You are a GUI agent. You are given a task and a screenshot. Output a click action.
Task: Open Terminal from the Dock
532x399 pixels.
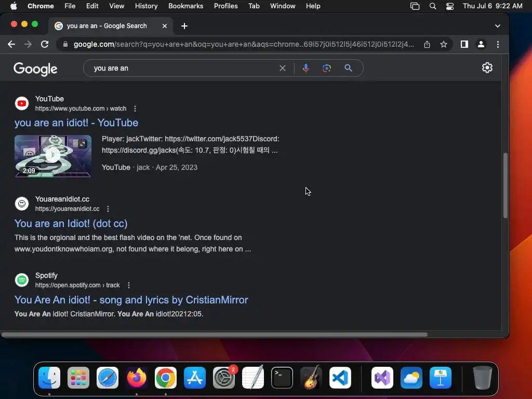click(282, 378)
